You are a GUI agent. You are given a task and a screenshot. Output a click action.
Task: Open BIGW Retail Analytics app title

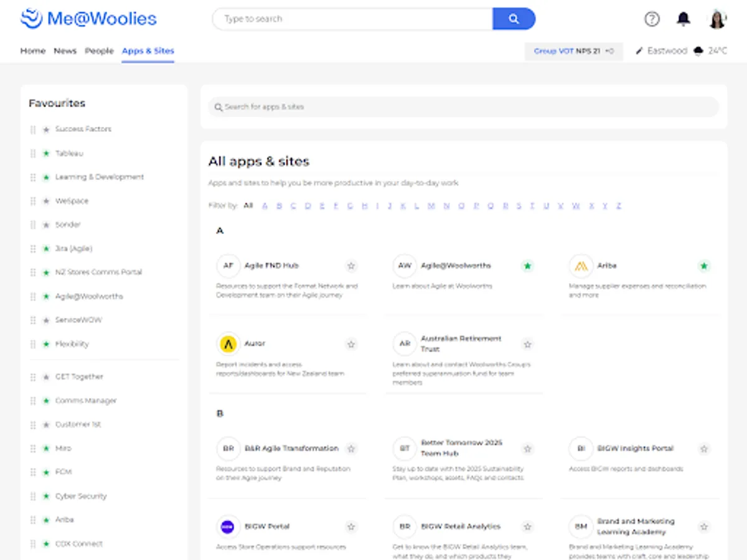[x=461, y=526]
